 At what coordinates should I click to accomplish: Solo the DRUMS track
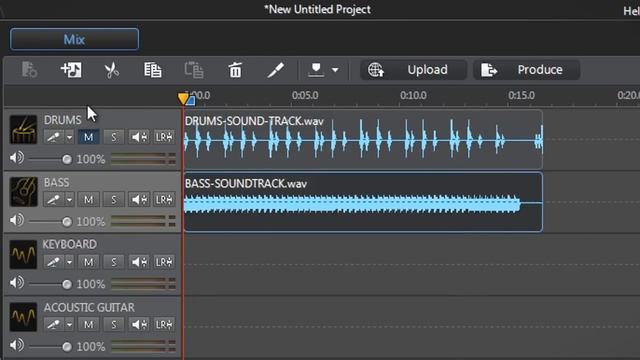point(113,137)
